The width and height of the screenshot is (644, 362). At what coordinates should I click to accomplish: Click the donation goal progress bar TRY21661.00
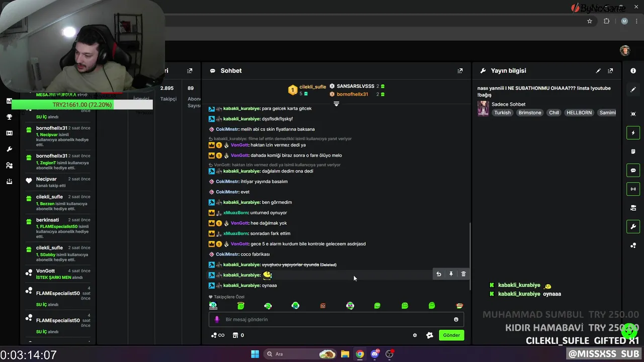click(x=82, y=105)
